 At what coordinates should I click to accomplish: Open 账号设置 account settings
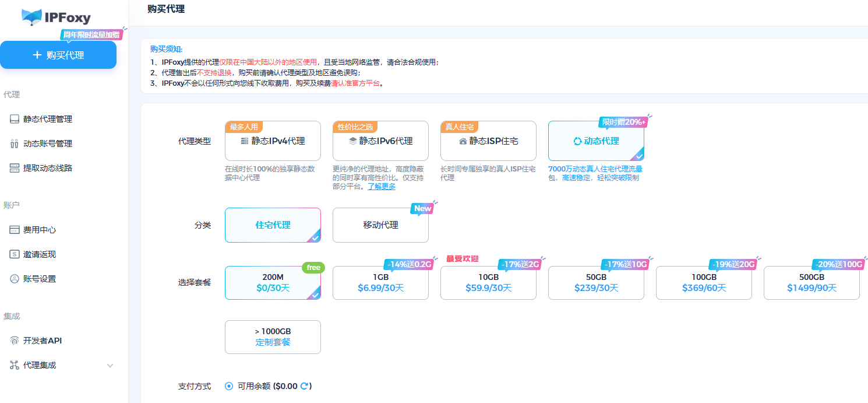point(39,279)
